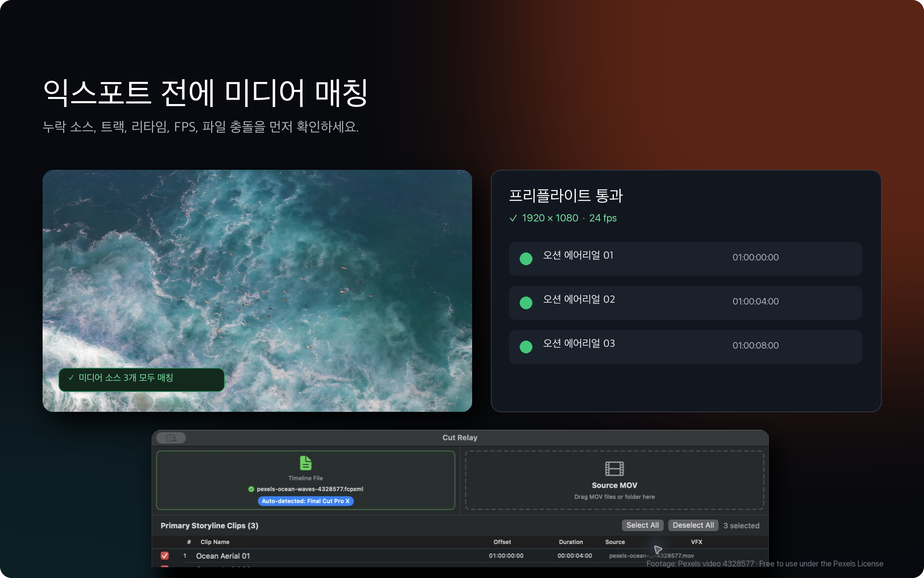The width and height of the screenshot is (924, 578).
Task: Click the green status dot for 오션 에어리얼 01
Action: (x=526, y=259)
